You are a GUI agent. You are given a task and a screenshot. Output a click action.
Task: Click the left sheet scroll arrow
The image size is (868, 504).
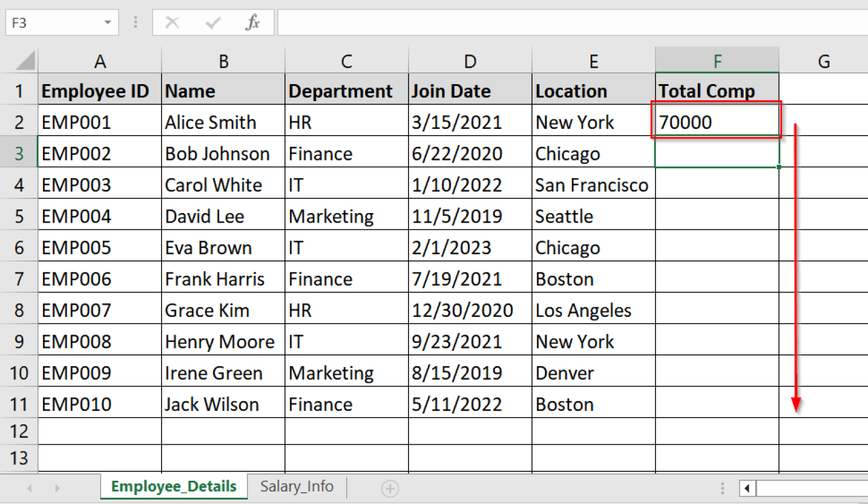click(x=29, y=488)
